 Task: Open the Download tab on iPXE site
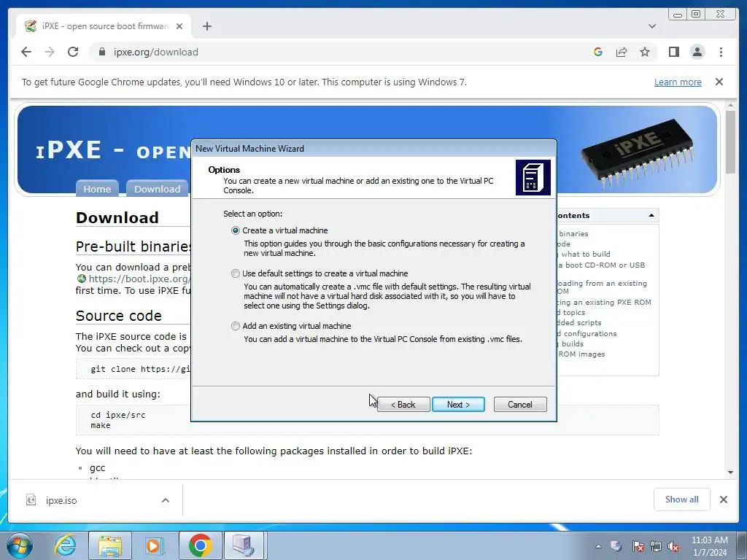point(158,189)
